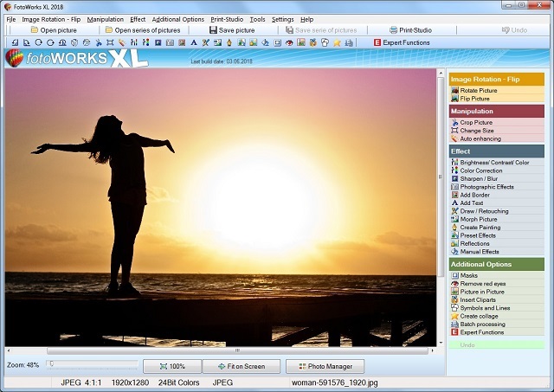Viewport: 554px width, 392px height.
Task: Click the Add Border toolbar icon
Action: point(182,42)
